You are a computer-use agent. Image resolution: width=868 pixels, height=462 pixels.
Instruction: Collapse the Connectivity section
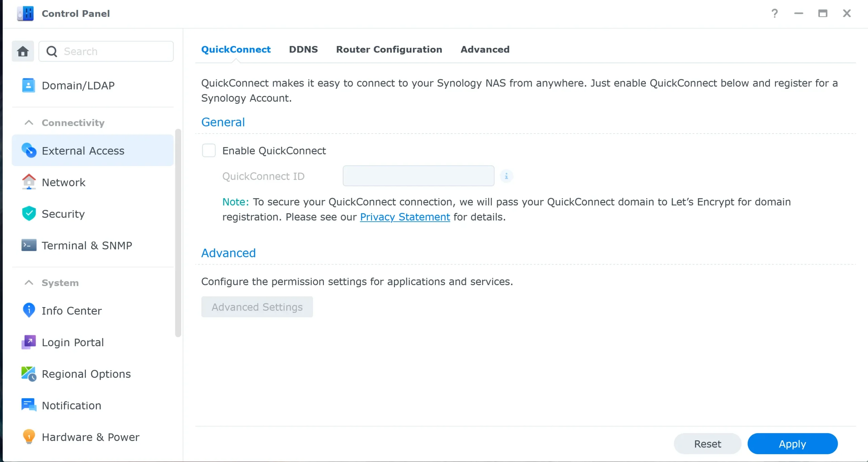[x=29, y=122]
